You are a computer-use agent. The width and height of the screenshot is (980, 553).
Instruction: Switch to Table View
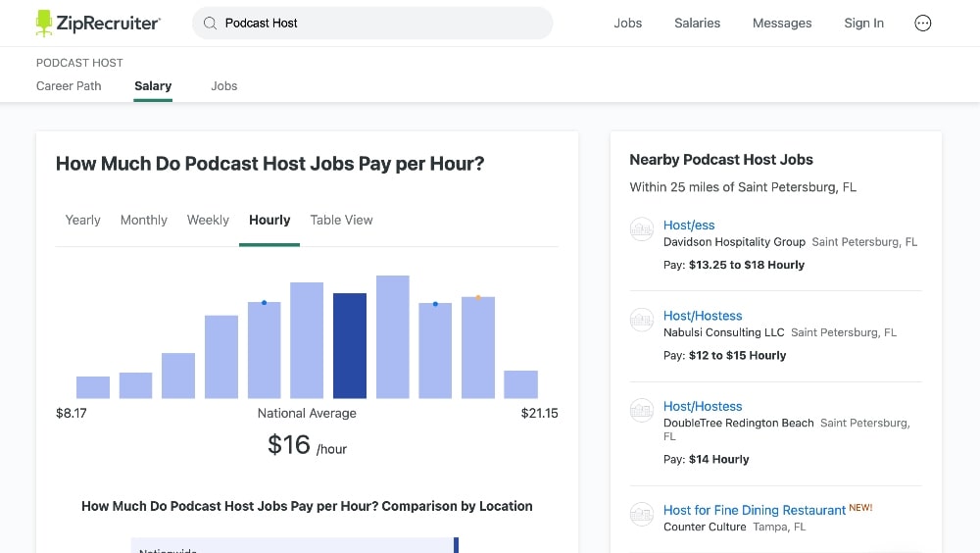tap(341, 221)
